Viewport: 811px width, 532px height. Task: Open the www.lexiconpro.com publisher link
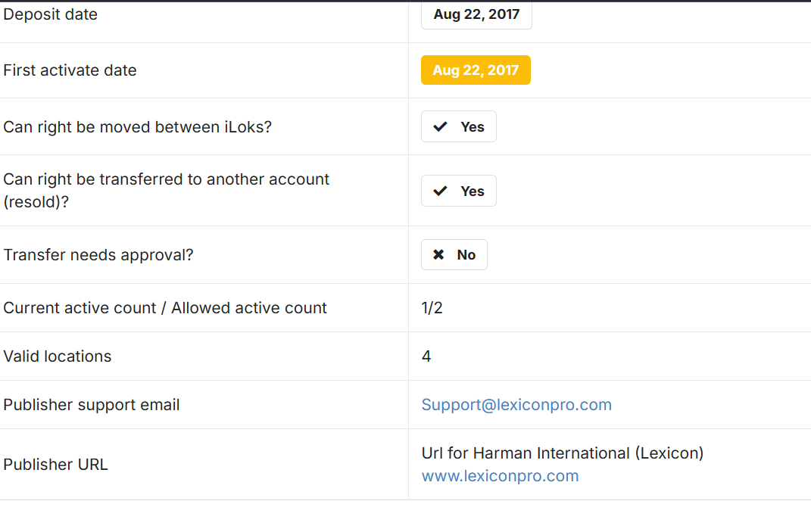(x=500, y=476)
